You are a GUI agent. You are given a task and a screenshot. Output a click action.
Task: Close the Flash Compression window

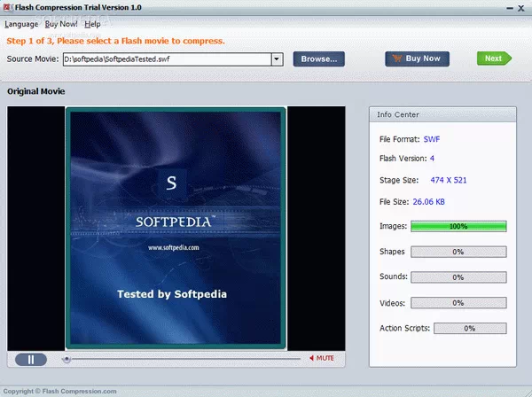tap(521, 8)
